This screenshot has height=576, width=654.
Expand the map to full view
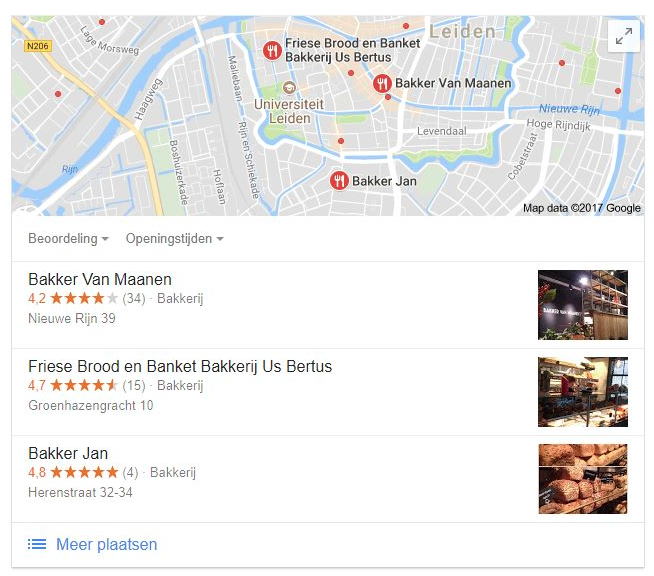point(624,36)
